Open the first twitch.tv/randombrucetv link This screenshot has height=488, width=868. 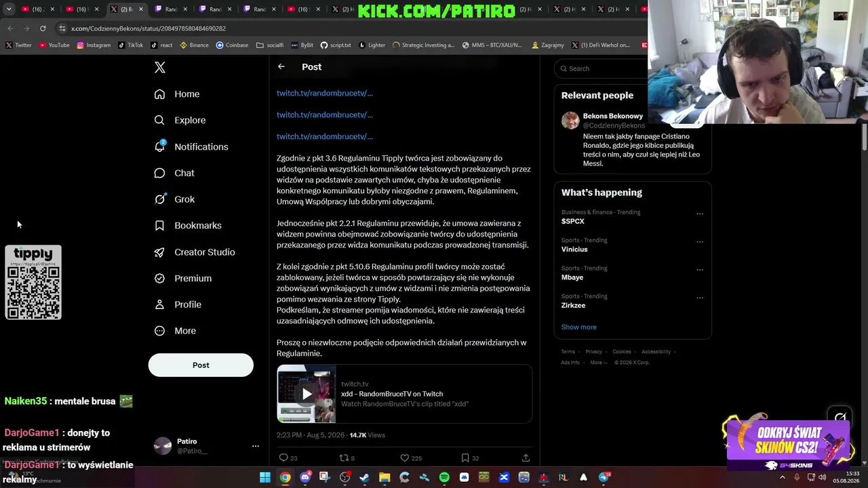325,93
